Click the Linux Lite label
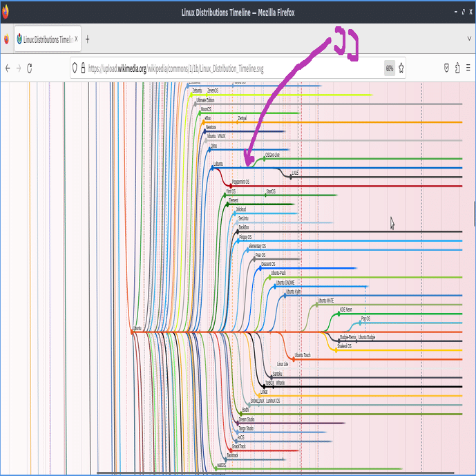Screen dimensions: 476x476 (x=283, y=364)
